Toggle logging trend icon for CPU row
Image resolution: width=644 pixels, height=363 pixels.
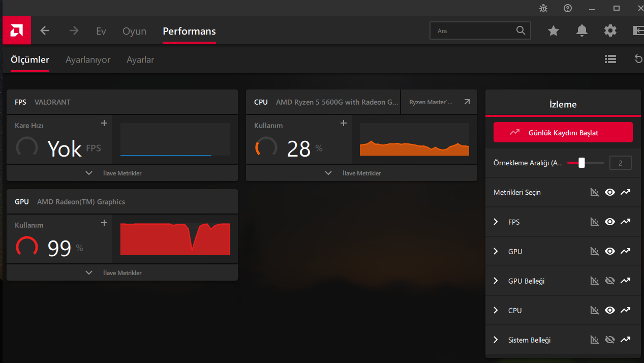pyautogui.click(x=626, y=310)
